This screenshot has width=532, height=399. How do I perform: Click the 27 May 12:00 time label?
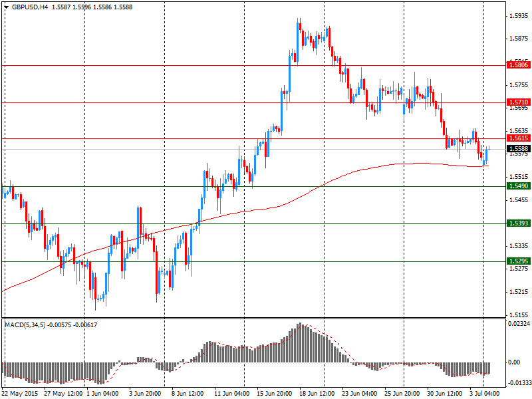[63, 394]
